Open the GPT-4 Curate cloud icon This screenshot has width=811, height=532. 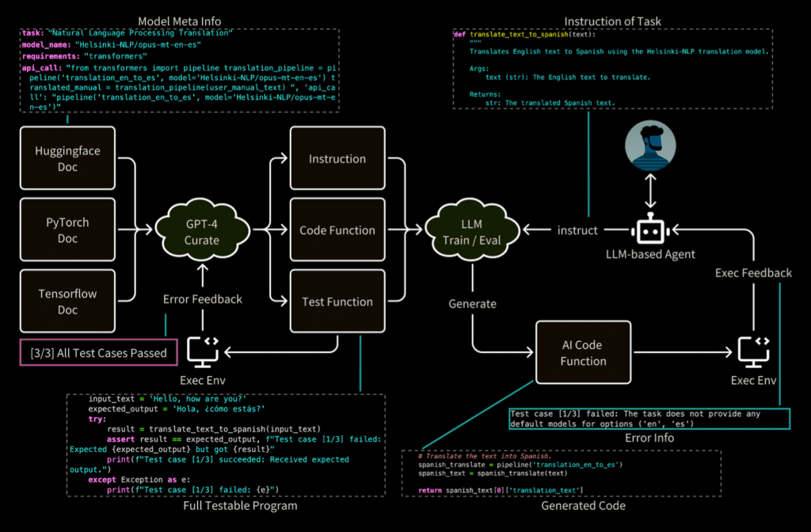point(202,229)
